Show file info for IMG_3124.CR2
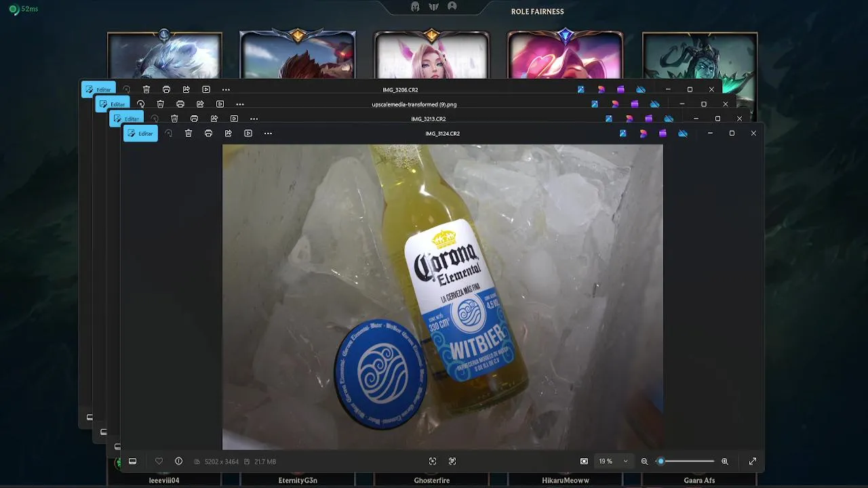The height and width of the screenshot is (488, 868). click(178, 462)
